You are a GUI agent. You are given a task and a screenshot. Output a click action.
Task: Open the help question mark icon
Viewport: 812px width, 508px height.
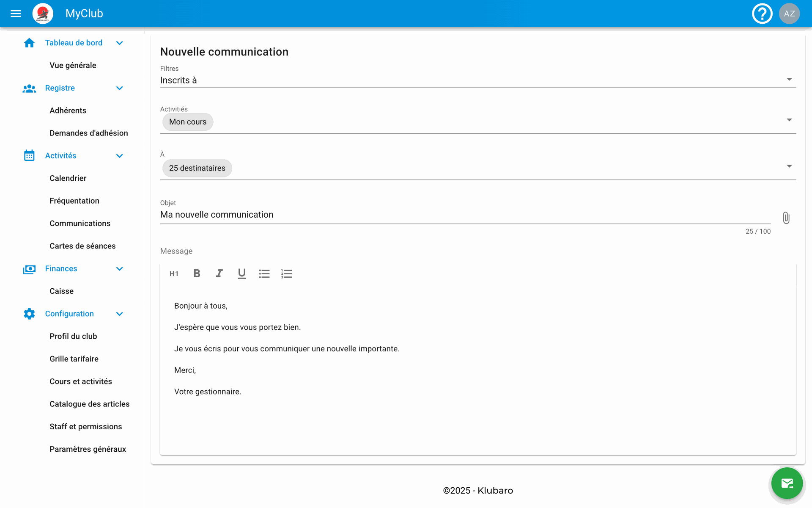click(762, 14)
